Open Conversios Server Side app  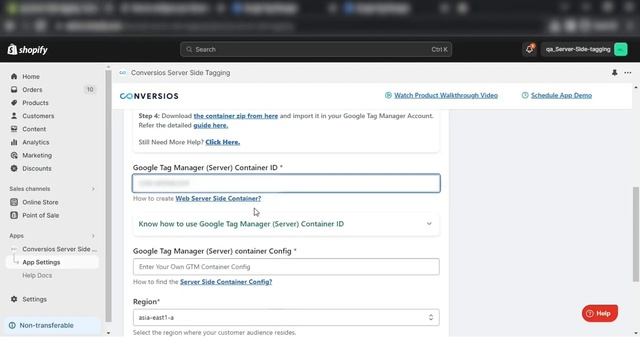click(x=59, y=249)
